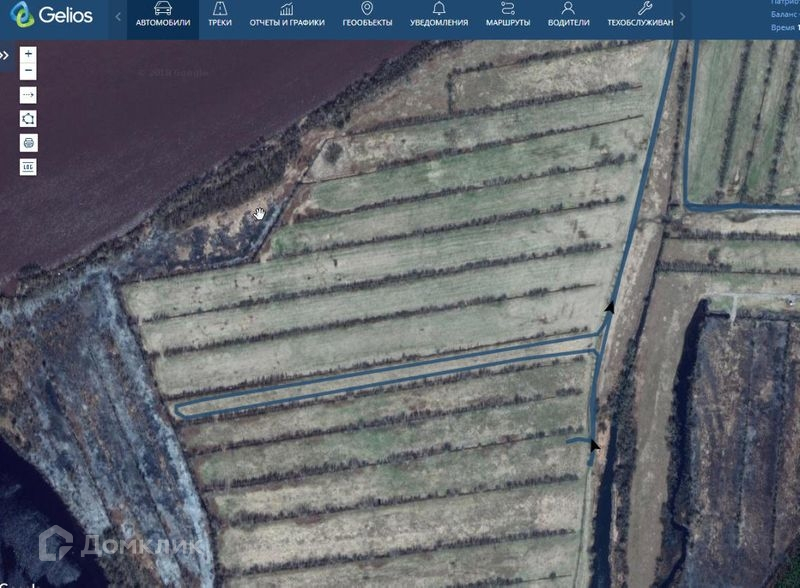Zoom in the map with plus button
The height and width of the screenshot is (588, 800).
28,54
